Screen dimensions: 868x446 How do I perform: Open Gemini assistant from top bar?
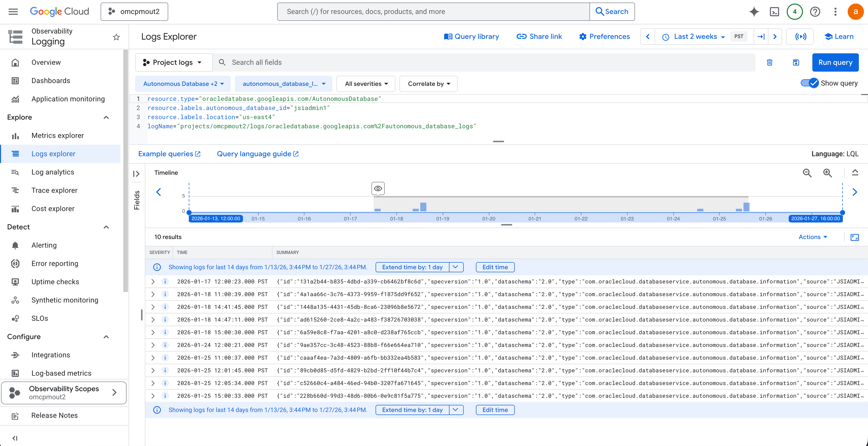(x=754, y=11)
